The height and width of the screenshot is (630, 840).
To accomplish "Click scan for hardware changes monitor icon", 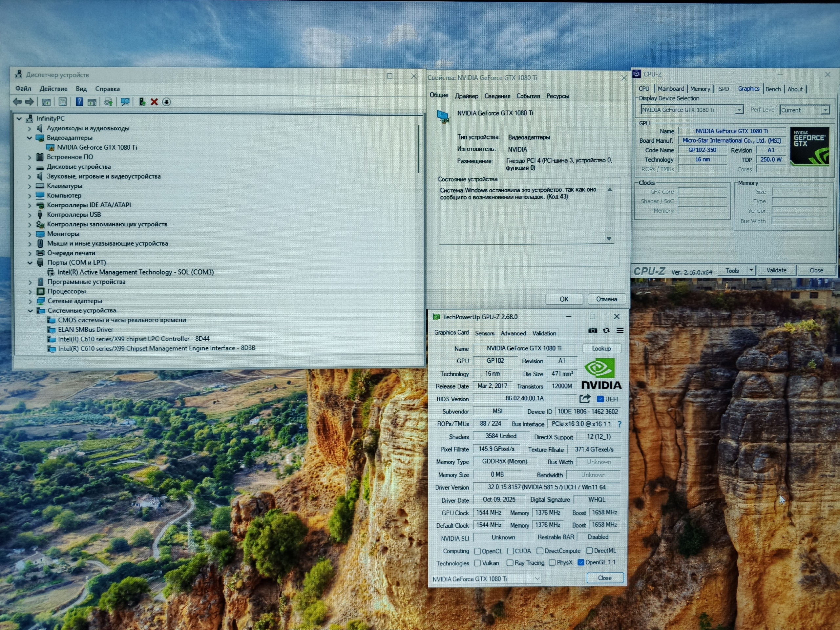I will click(125, 102).
